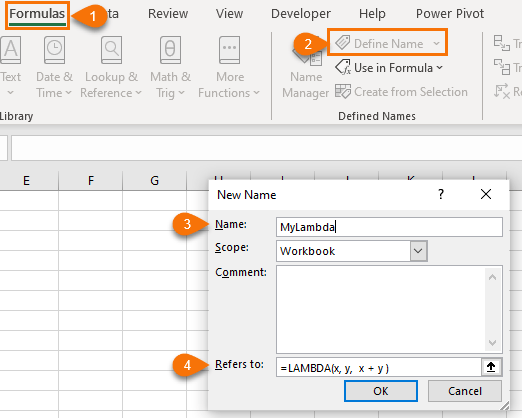
Task: Open the More Functions book icon
Action: click(229, 50)
